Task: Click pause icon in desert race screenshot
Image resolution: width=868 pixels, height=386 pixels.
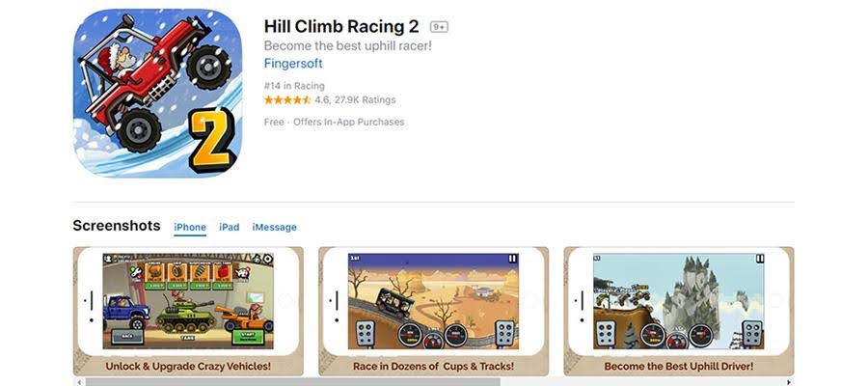Action: (512, 259)
